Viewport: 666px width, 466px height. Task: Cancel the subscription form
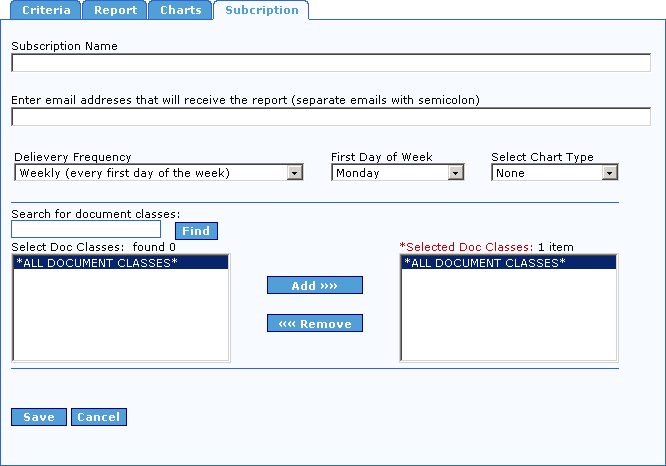98,417
